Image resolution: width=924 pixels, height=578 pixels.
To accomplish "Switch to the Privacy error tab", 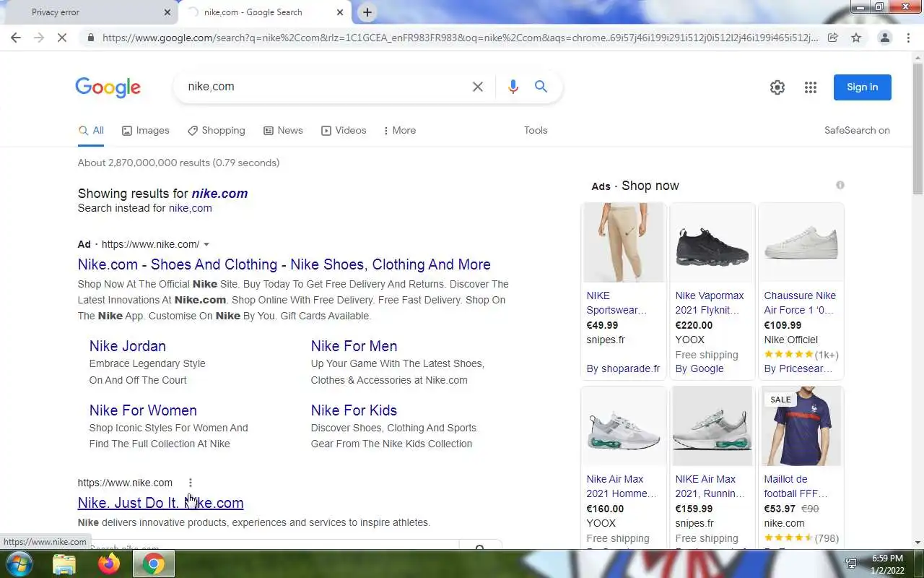I will point(90,12).
